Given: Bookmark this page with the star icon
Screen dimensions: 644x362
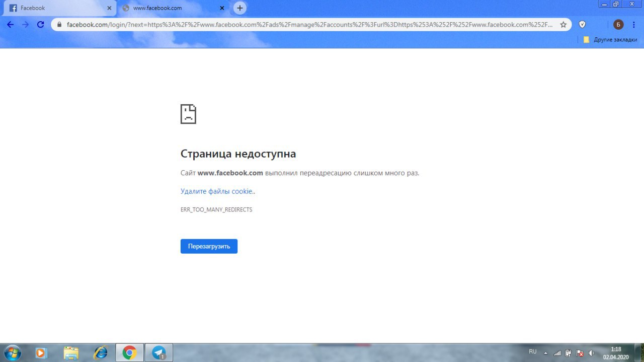Looking at the screenshot, I should tap(563, 24).
